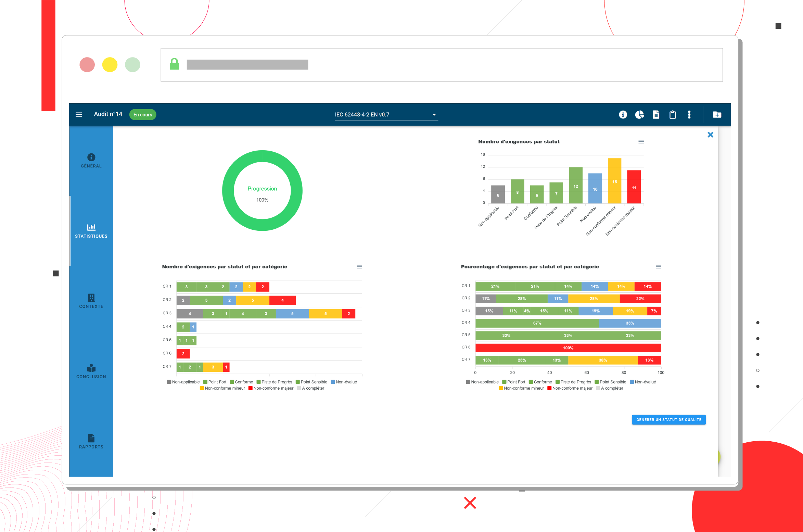
Task: Click the document icon in toolbar
Action: click(x=656, y=114)
